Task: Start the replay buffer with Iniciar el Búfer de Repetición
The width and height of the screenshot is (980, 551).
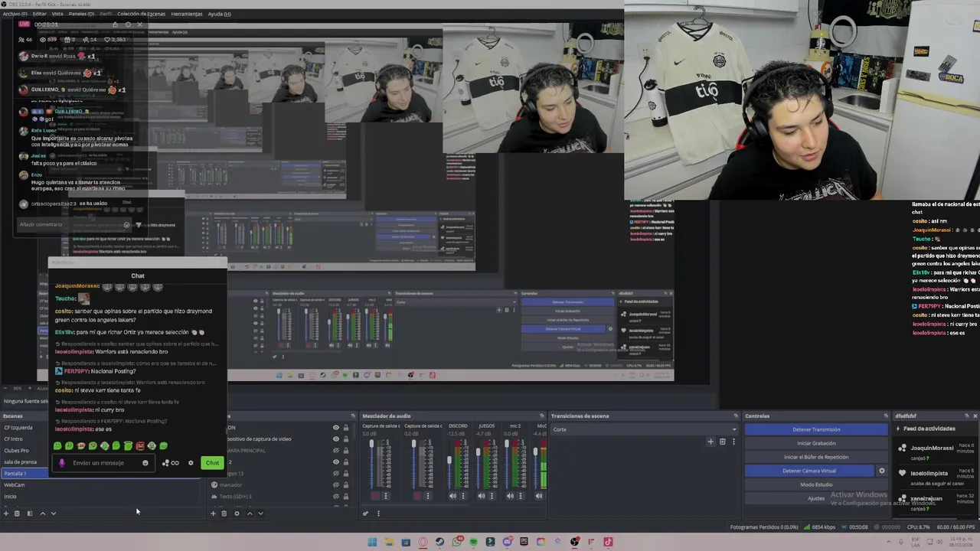Action: point(816,457)
